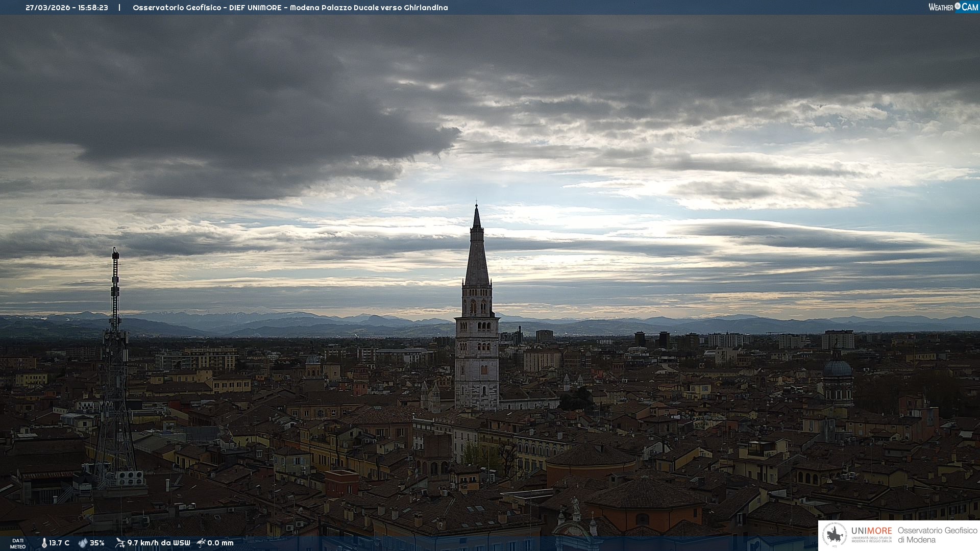Click the camera lens in WeatherCam logo
This screenshot has width=980, height=551.
coord(958,6)
